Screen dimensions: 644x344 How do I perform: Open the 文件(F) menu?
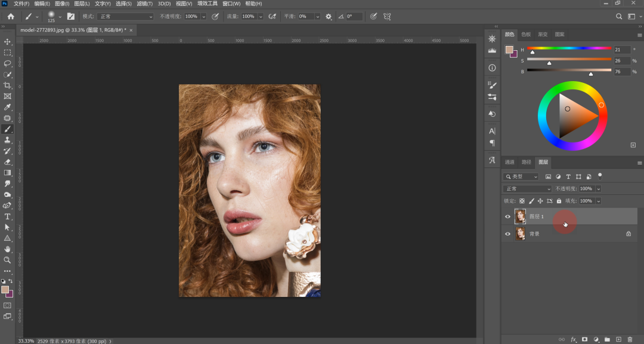pos(21,4)
